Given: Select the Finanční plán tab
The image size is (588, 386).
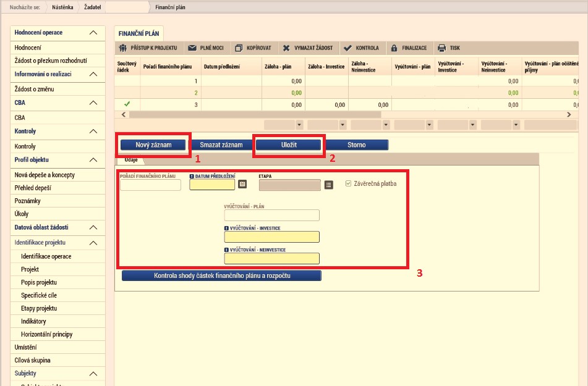Looking at the screenshot, I should tap(138, 33).
